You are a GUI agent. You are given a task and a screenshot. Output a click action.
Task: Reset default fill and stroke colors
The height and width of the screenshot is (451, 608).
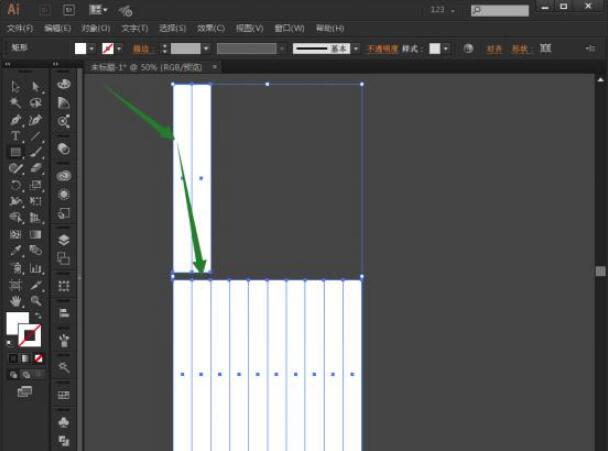coord(9,342)
